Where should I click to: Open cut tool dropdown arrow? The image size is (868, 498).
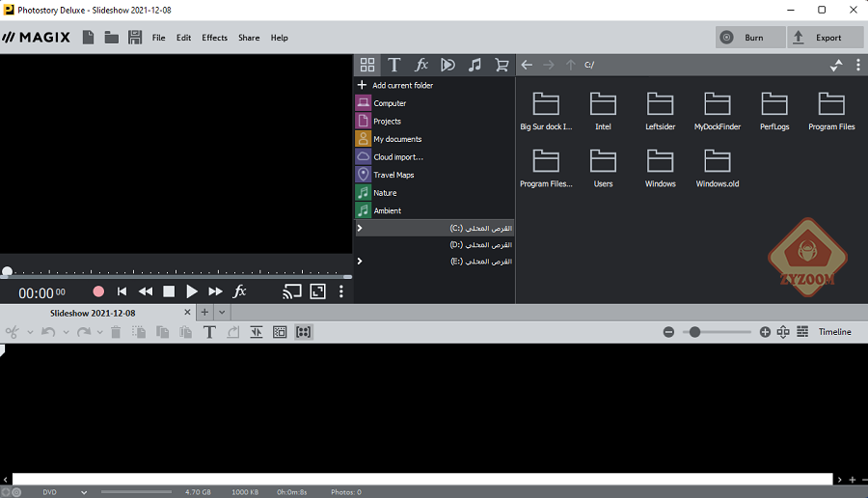click(x=30, y=332)
